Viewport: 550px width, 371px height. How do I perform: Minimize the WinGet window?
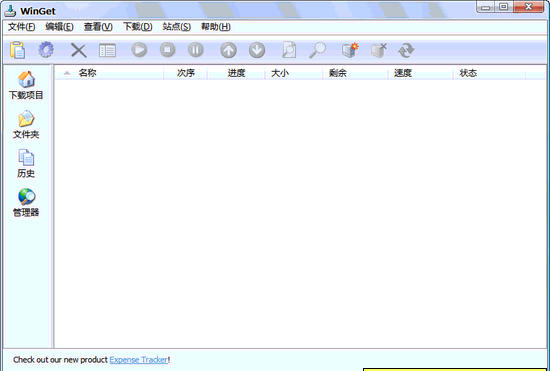point(486,7)
